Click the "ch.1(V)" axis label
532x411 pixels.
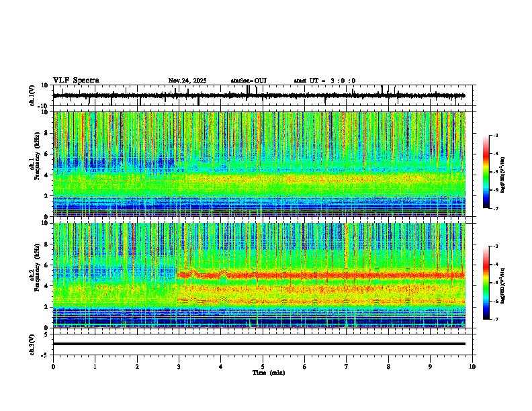(x=32, y=95)
